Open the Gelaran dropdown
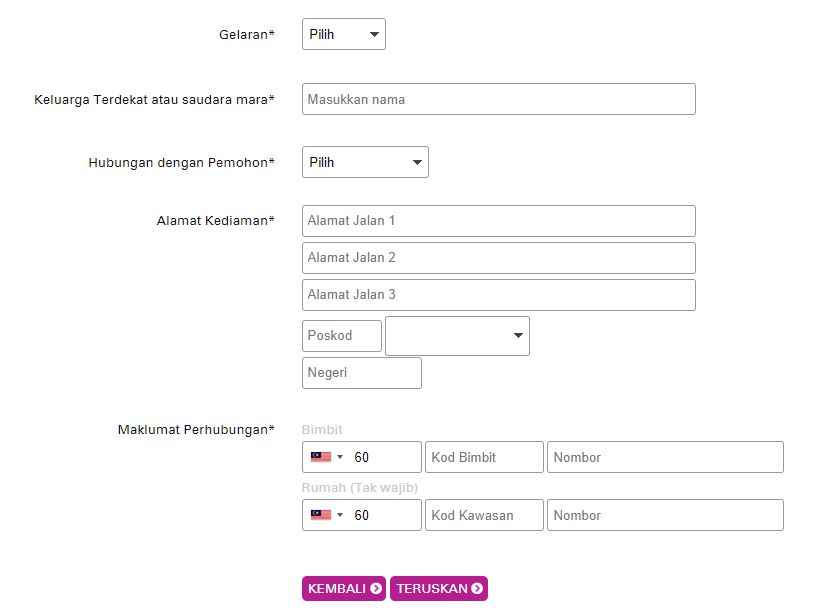Viewport: 828px width, 611px height. click(x=343, y=34)
